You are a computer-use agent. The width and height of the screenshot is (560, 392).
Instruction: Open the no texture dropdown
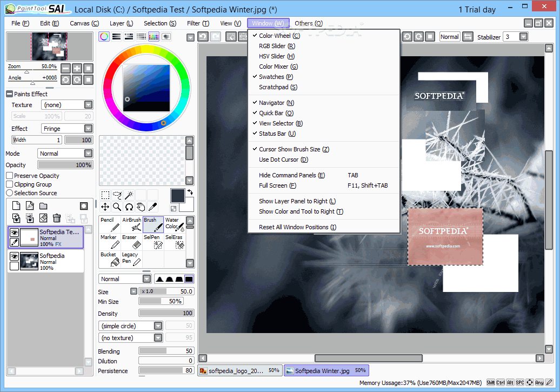[158, 338]
